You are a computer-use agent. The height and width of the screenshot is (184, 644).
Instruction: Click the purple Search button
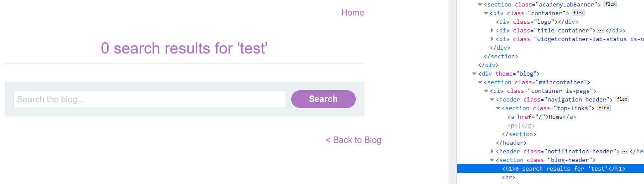323,99
